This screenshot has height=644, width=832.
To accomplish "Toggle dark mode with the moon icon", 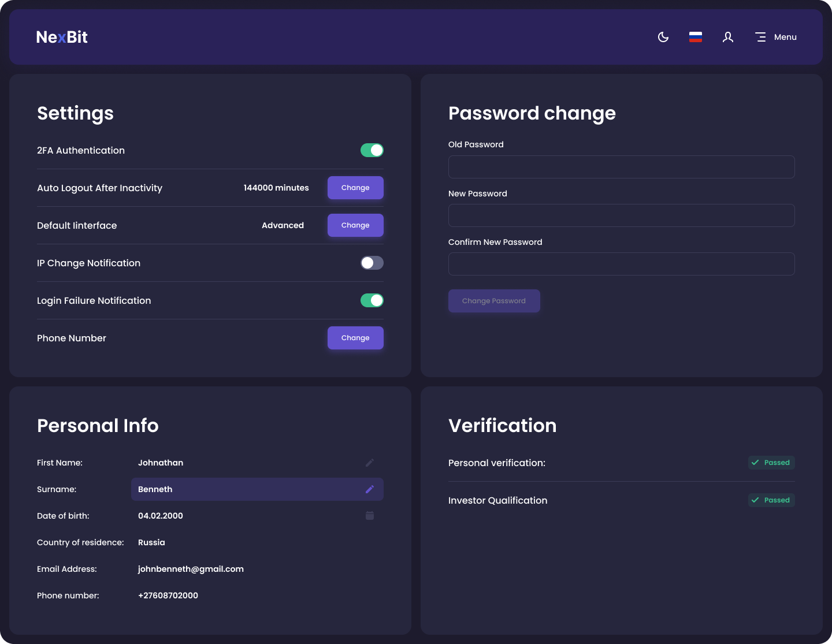I will click(663, 36).
